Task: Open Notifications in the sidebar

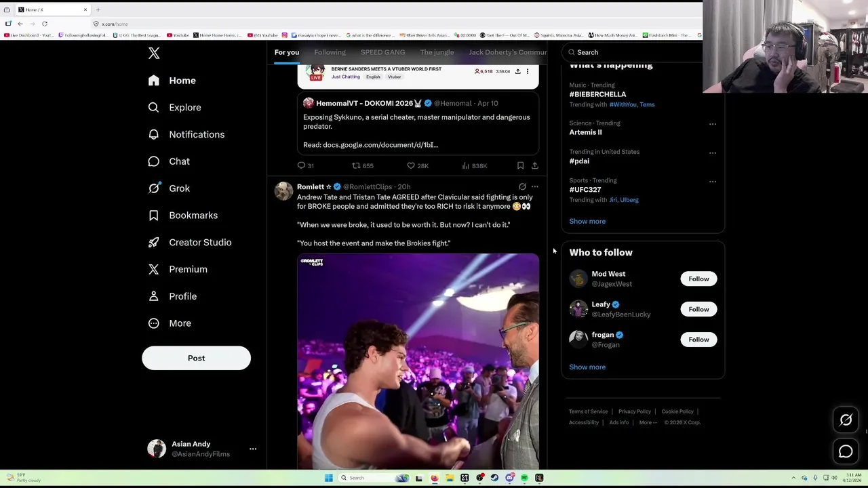Action: coord(186,134)
